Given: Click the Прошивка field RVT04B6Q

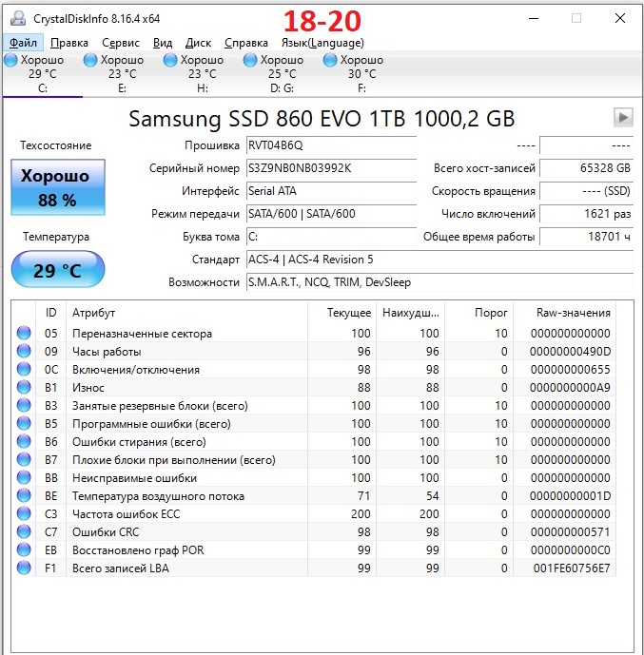Looking at the screenshot, I should coord(331,145).
